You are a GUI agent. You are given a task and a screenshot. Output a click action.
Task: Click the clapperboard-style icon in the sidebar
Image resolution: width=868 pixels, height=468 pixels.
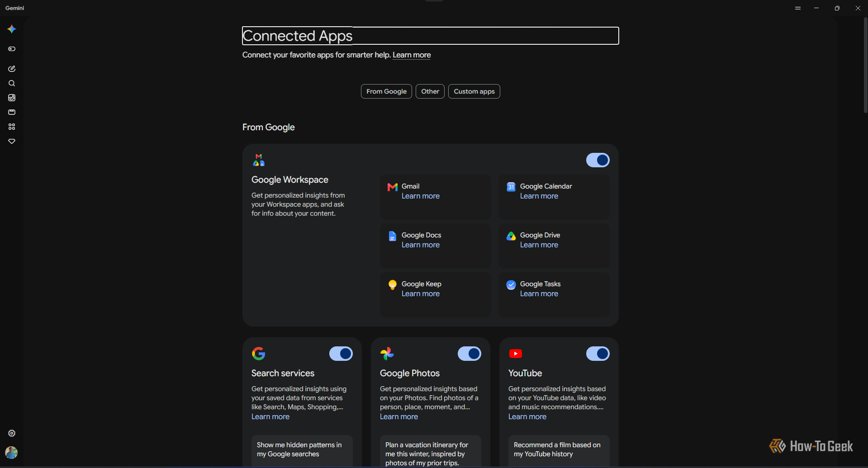(x=12, y=112)
